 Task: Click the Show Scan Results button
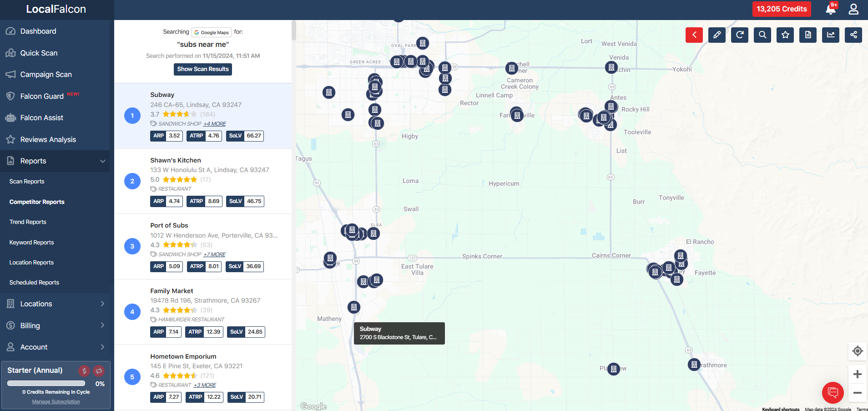click(203, 69)
